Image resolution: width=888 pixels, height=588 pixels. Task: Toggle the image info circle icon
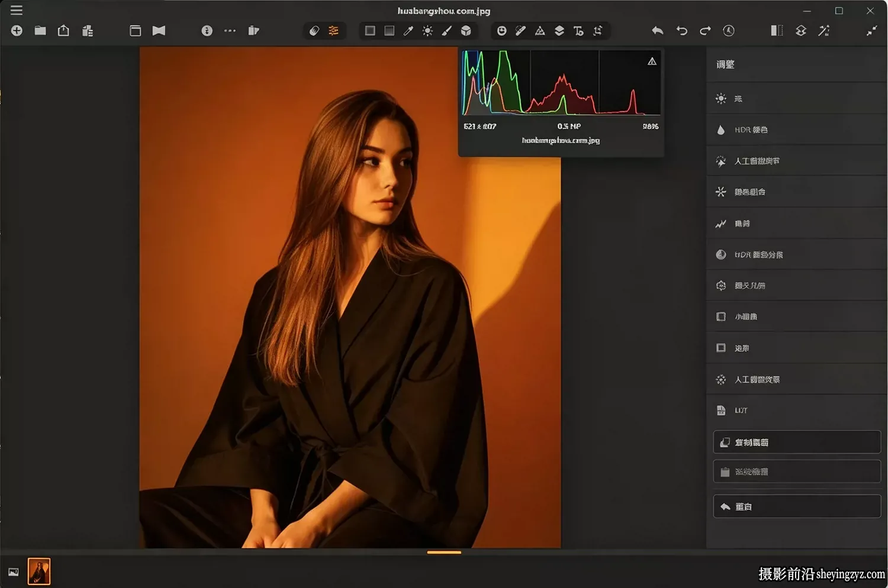pos(207,31)
